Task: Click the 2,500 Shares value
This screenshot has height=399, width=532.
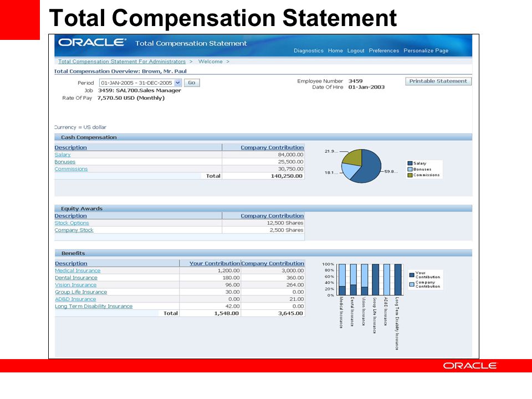Action: (287, 230)
